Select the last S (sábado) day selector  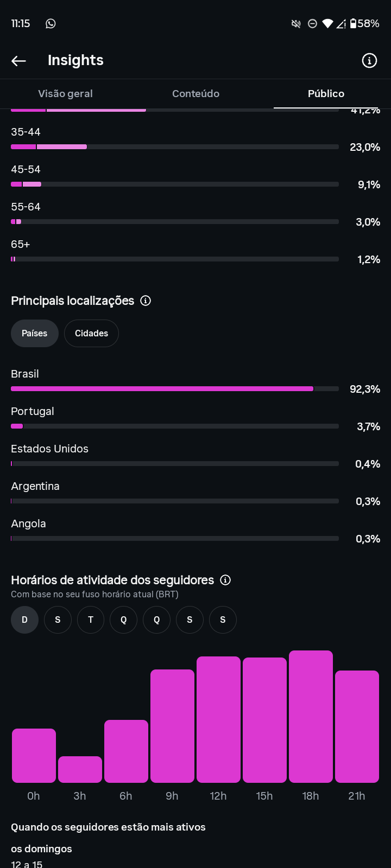click(223, 620)
